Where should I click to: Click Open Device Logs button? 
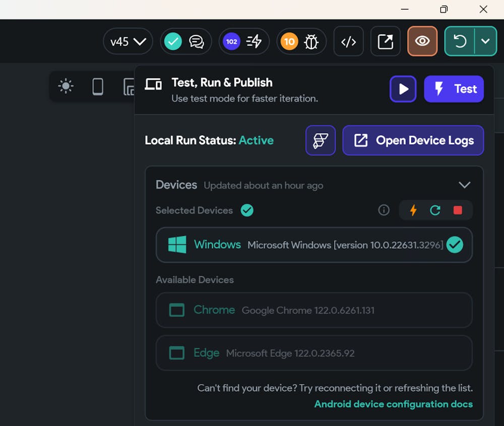click(413, 140)
